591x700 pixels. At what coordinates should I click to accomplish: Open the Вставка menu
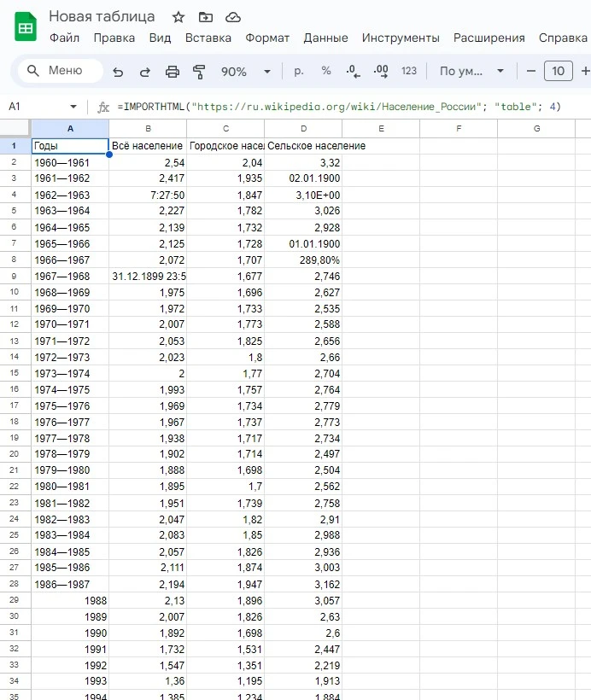pos(208,38)
